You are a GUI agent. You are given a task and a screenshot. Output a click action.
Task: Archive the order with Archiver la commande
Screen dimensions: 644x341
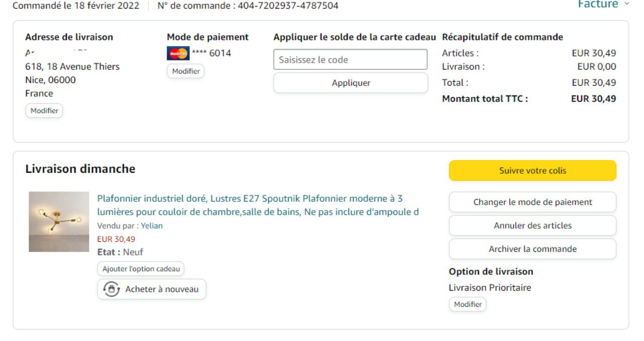point(532,249)
